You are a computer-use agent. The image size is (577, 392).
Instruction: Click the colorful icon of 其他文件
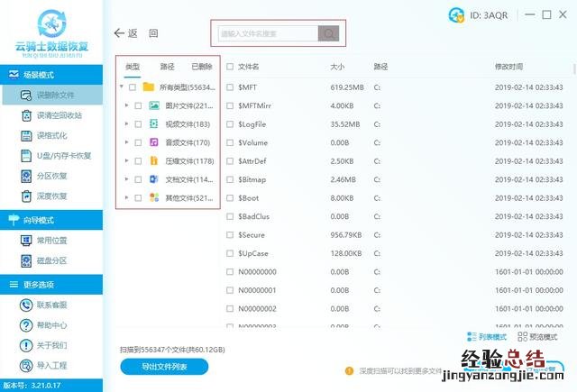pos(154,198)
